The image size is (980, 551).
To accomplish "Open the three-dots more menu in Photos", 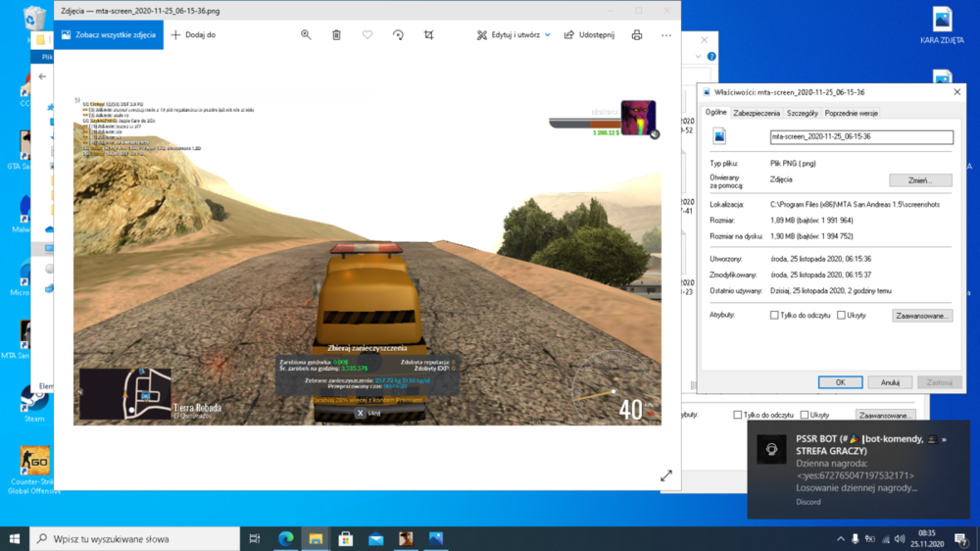I will pos(666,35).
